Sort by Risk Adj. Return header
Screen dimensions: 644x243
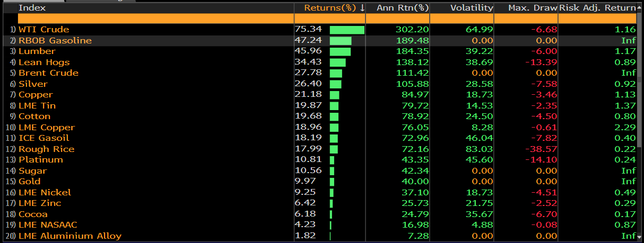click(x=598, y=8)
